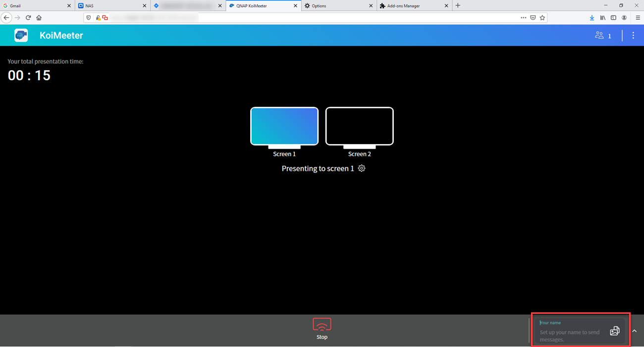Viewport: 644px width, 347px height.
Task: Open the Firefox library icon
Action: (x=603, y=18)
